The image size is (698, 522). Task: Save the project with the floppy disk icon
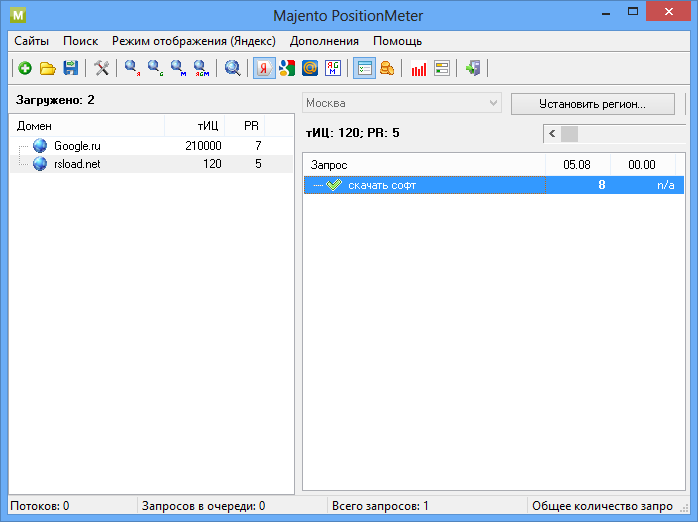(x=70, y=68)
